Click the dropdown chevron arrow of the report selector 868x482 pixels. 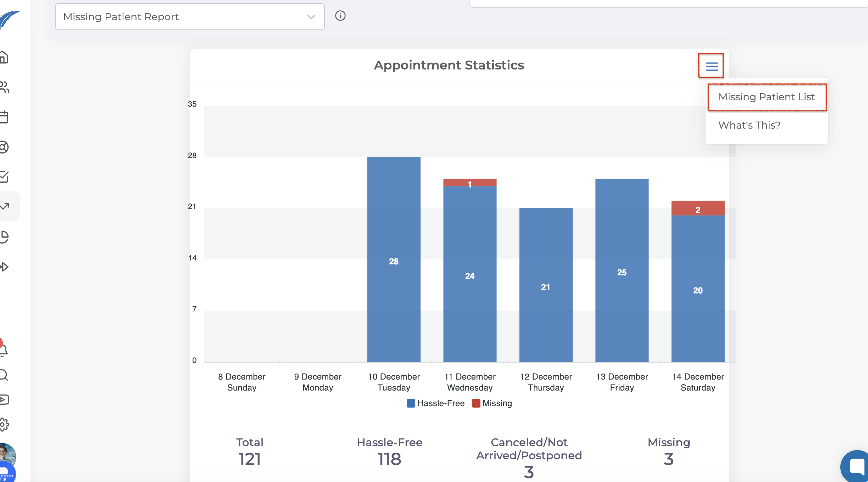coord(311,17)
